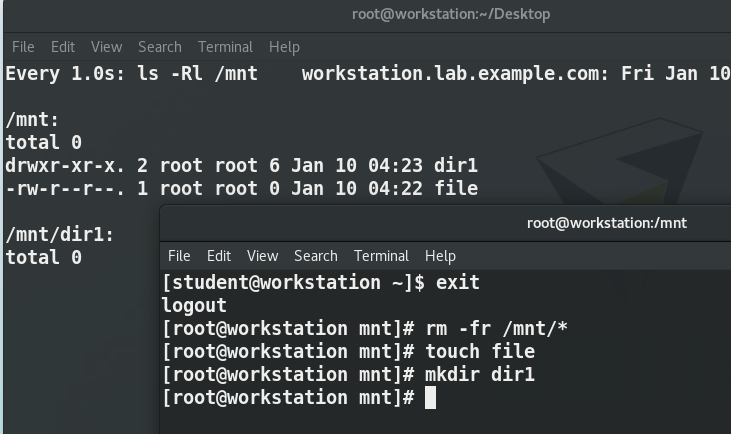Open Terminal menu in /mnt terminal window
731x434 pixels.
381,255
